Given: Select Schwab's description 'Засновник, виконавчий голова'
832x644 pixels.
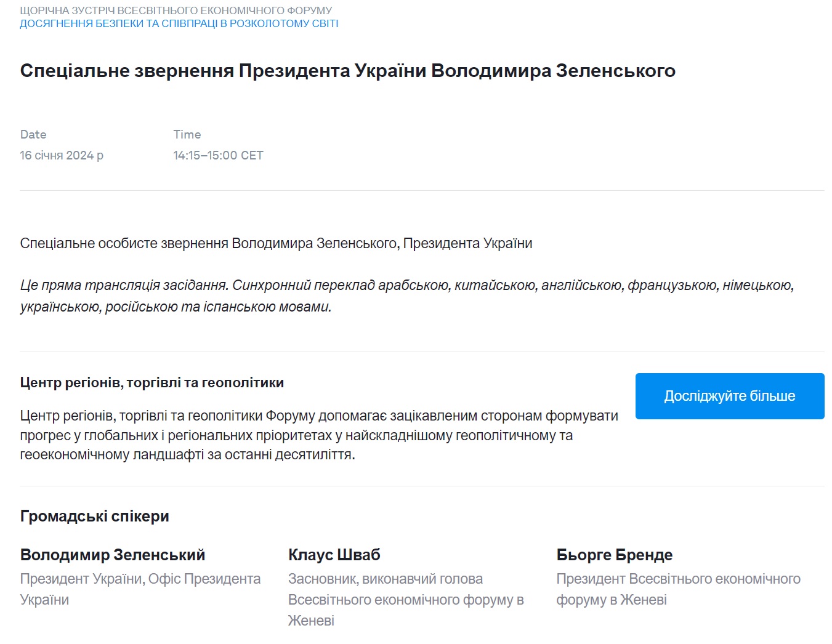Looking at the screenshot, I should 386,579.
